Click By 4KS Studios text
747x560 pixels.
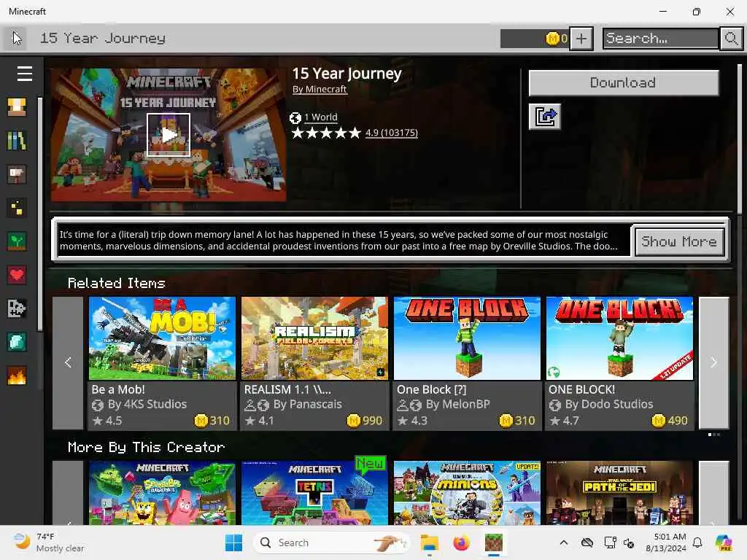147,404
